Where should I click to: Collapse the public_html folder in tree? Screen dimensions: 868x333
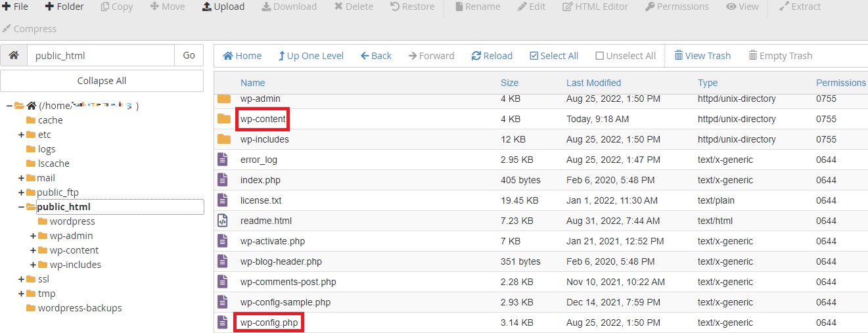click(x=21, y=207)
